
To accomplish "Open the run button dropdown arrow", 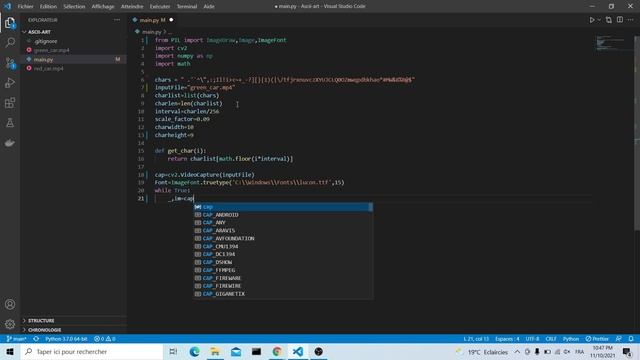I will point(599,20).
